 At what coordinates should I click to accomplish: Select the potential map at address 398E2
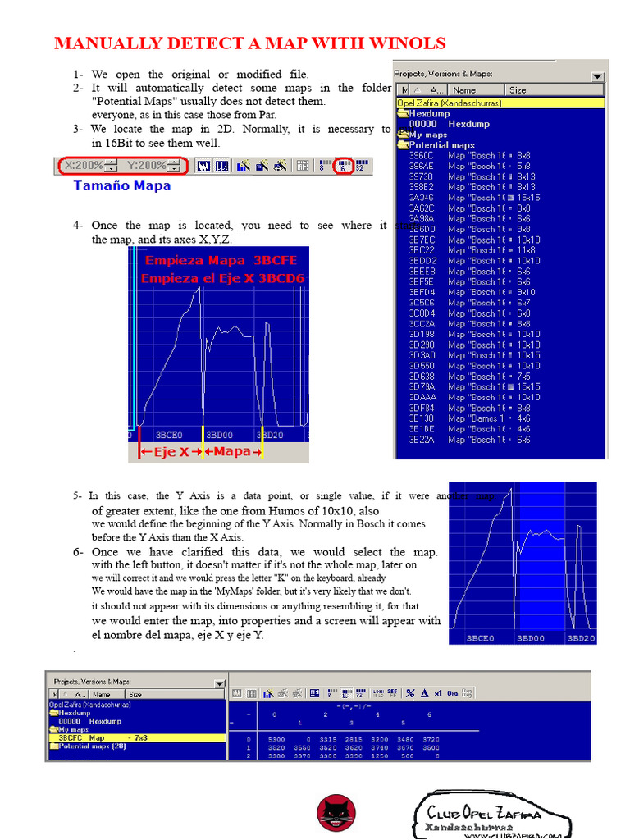(472, 187)
